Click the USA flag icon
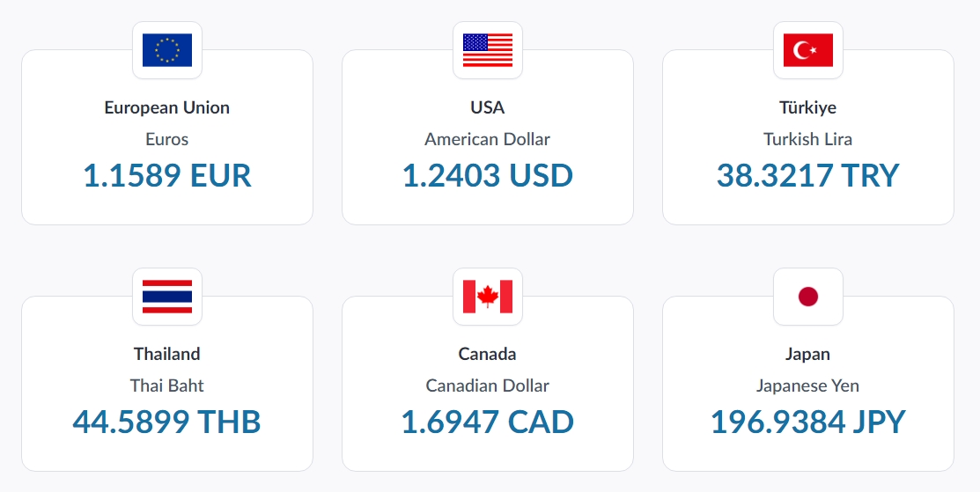The width and height of the screenshot is (980, 492). (x=488, y=50)
